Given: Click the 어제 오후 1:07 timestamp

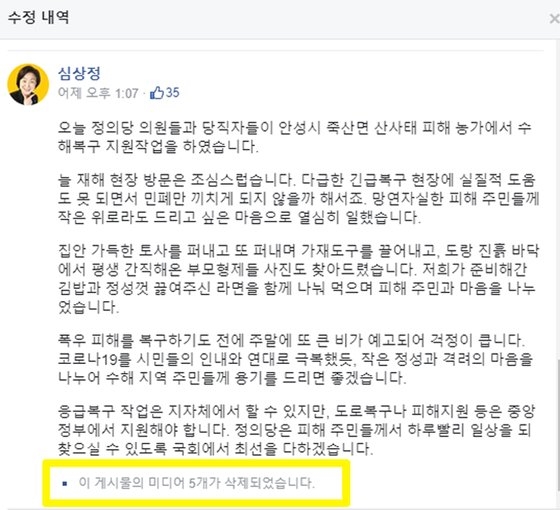Looking at the screenshot, I should tap(98, 93).
